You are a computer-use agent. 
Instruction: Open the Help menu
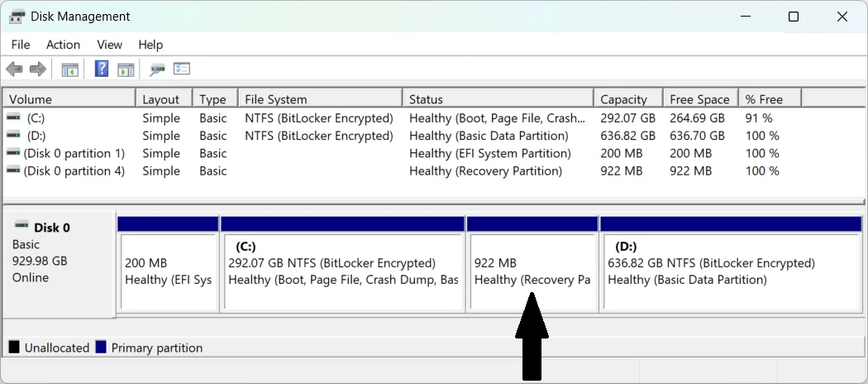pos(150,45)
